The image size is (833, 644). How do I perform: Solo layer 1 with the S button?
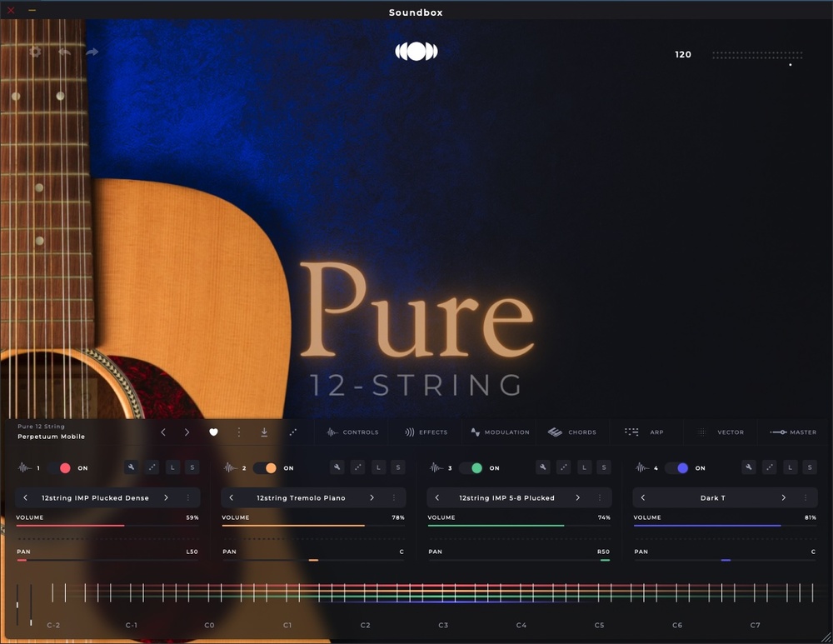point(192,467)
